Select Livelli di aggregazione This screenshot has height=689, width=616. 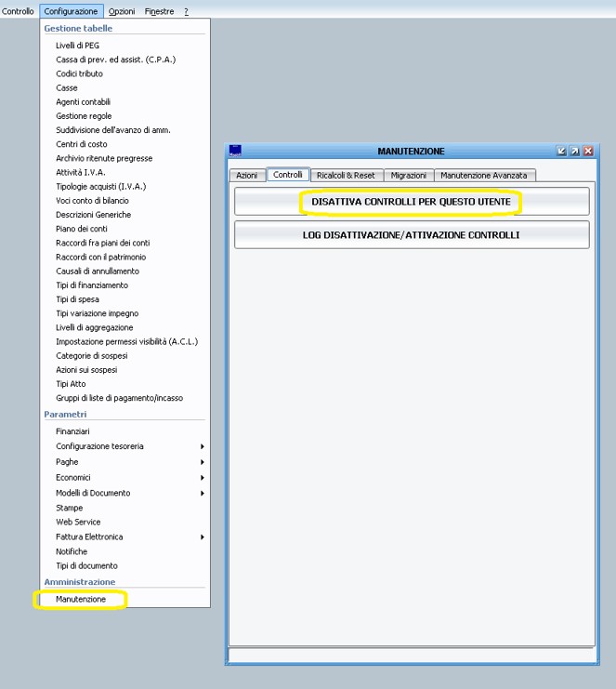pyautogui.click(x=95, y=327)
